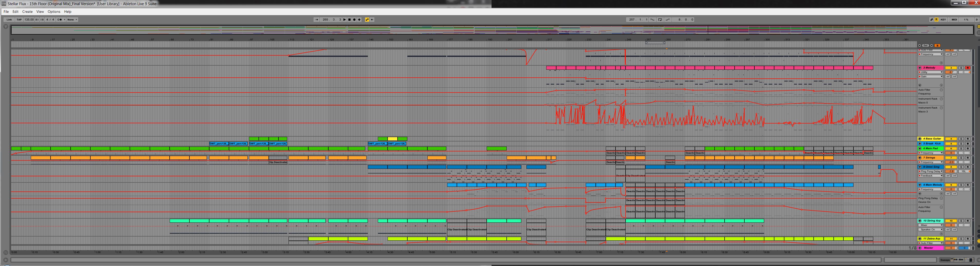Open the Ping Pong Delay device chooser
This screenshot has height=266, width=980.
click(x=931, y=171)
